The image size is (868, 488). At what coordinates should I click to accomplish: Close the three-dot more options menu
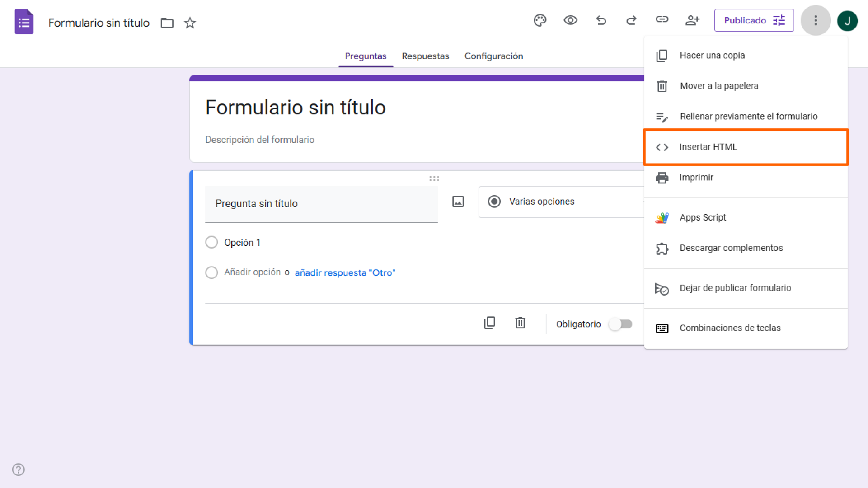pos(816,20)
